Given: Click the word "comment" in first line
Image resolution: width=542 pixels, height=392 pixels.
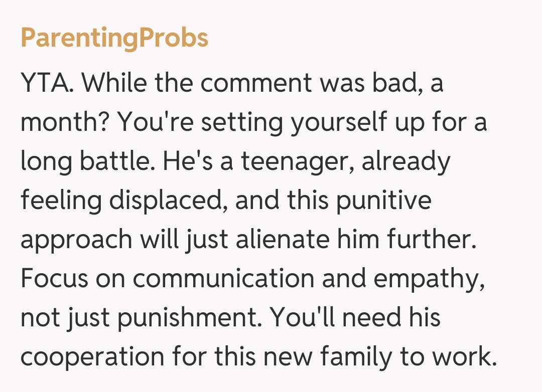Looking at the screenshot, I should tap(257, 84).
